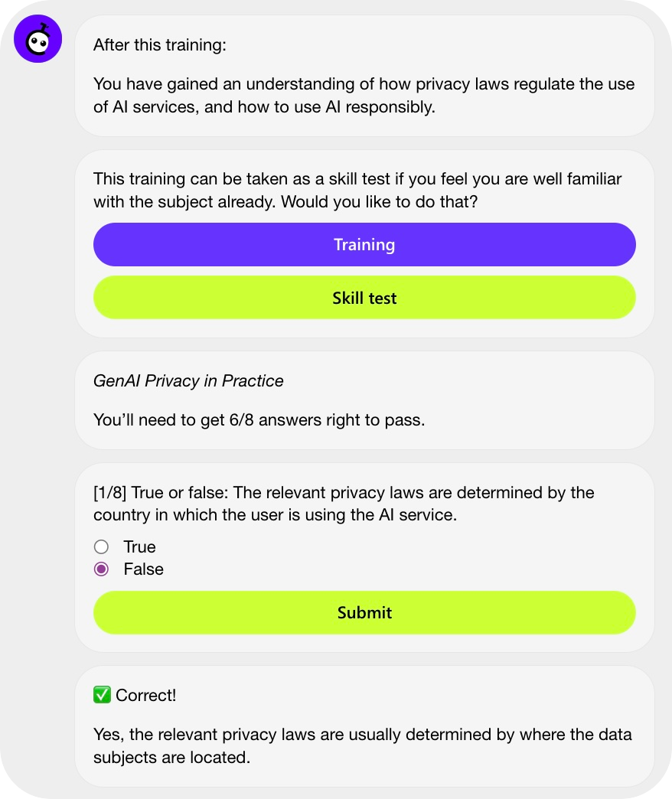672x799 pixels.
Task: Select the True radio button
Action: click(x=101, y=546)
